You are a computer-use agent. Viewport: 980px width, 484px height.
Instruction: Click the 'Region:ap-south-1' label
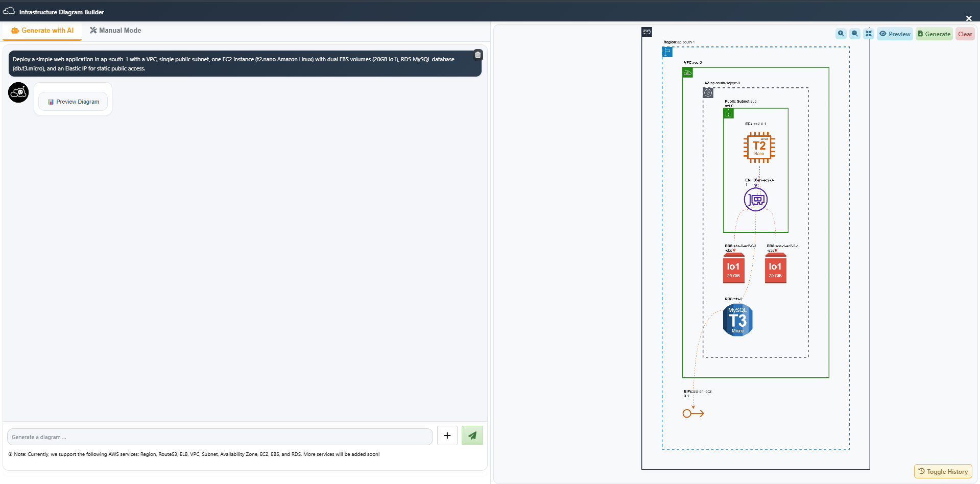pos(679,42)
